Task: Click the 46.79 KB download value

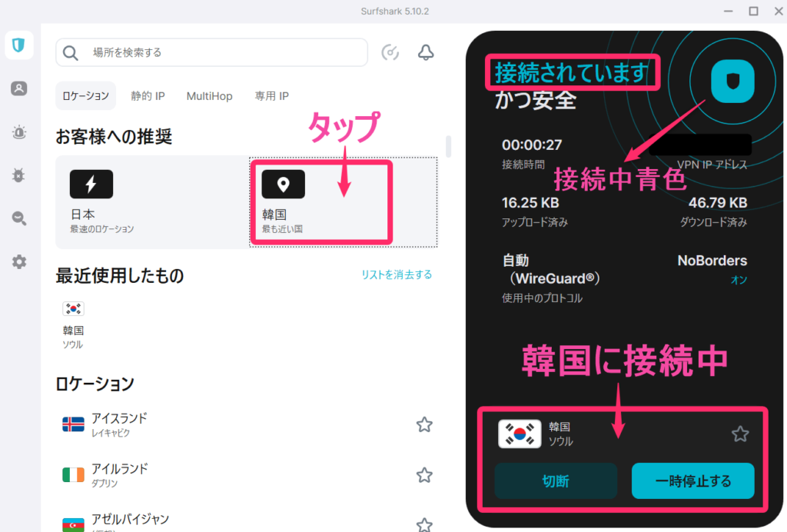Action: click(x=718, y=203)
